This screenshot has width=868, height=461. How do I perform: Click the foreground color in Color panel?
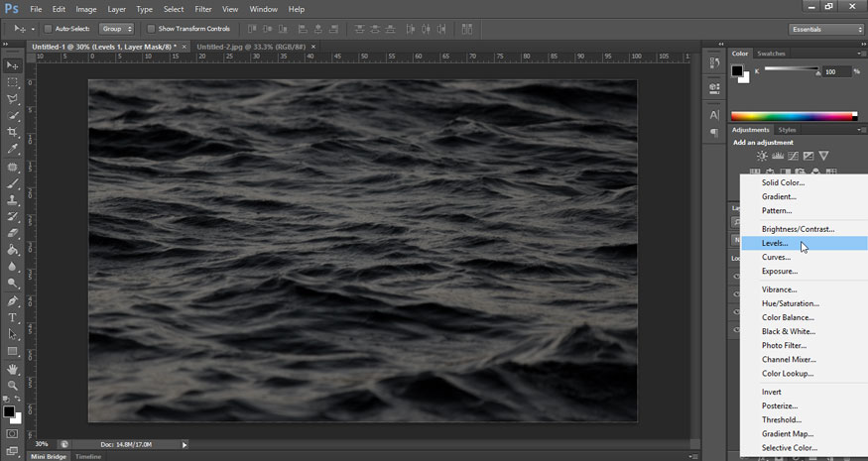[x=737, y=70]
